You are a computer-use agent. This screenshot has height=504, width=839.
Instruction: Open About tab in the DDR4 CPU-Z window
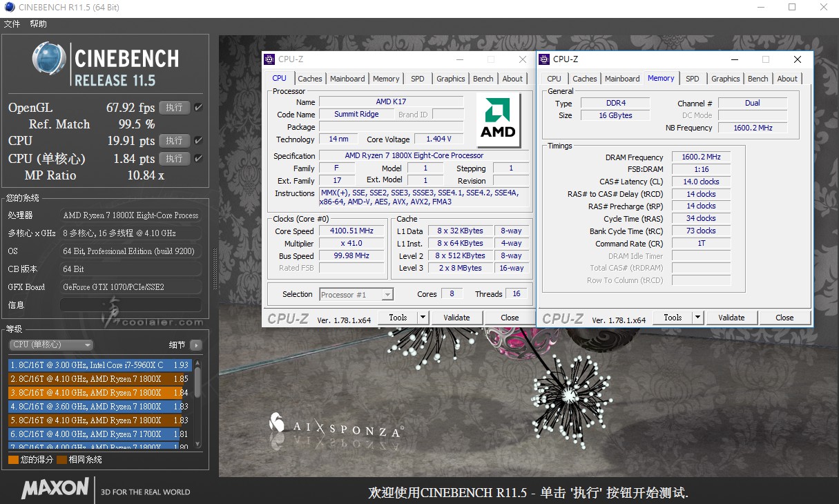(787, 79)
